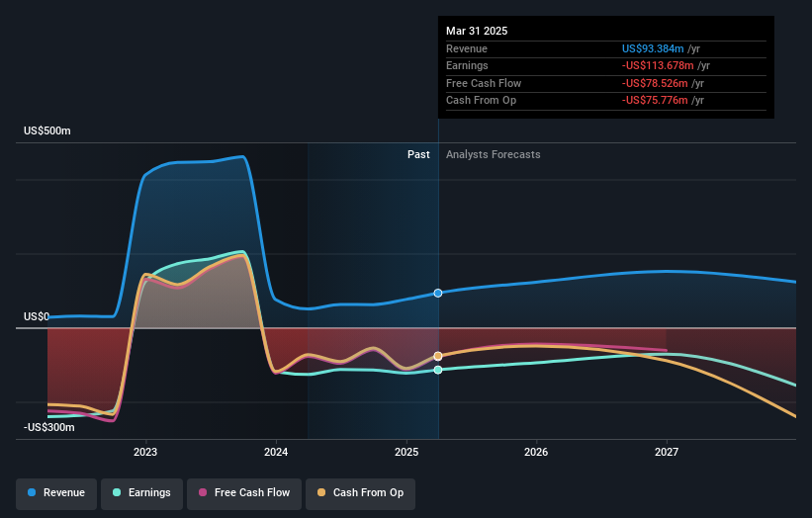Viewport: 812px width, 518px height.
Task: Click the -US$300m axis label
Action: tap(49, 427)
